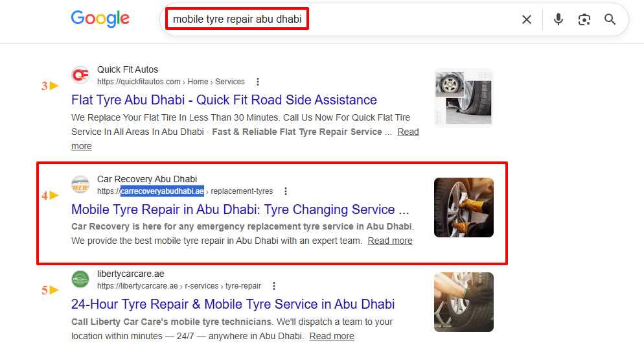The width and height of the screenshot is (644, 356).
Task: Follow Read more under the Car Recovery snippet
Action: click(x=390, y=241)
